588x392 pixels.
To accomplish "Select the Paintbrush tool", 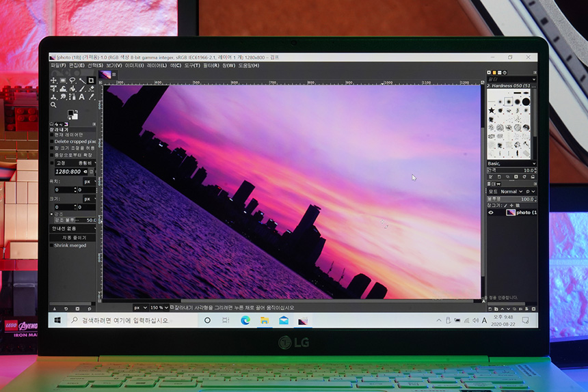I will coord(82,89).
